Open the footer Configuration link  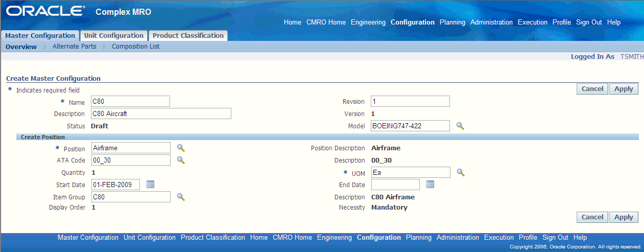[x=379, y=238]
